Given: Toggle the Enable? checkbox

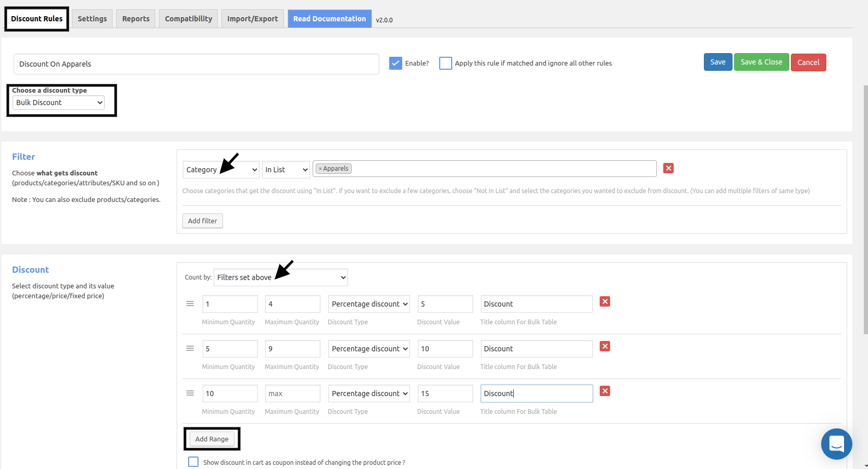Looking at the screenshot, I should (395, 63).
